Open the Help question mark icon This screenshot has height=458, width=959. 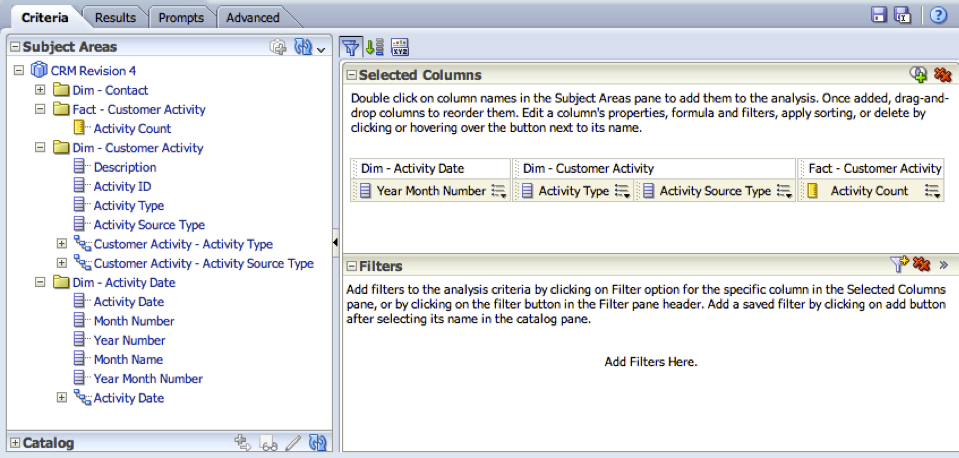pyautogui.click(x=938, y=15)
